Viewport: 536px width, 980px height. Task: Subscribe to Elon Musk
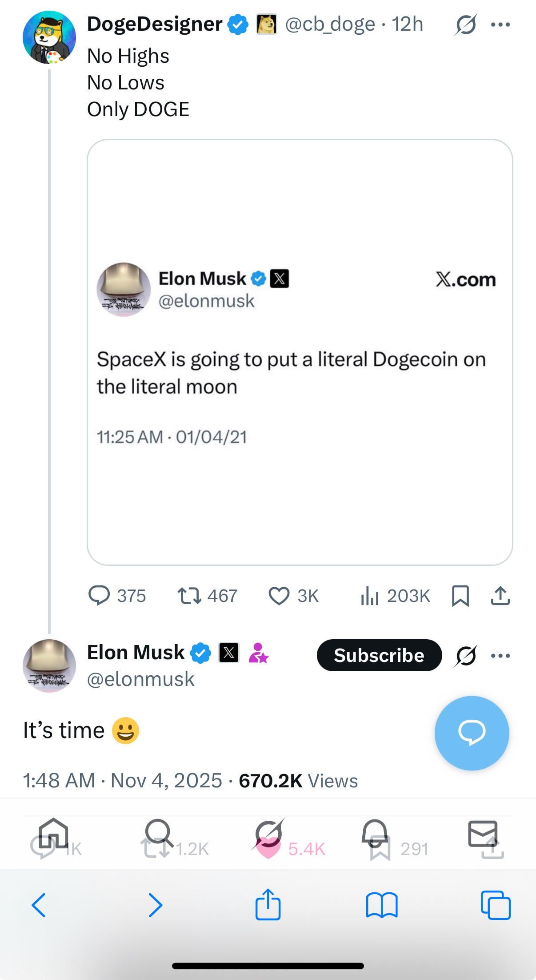379,655
